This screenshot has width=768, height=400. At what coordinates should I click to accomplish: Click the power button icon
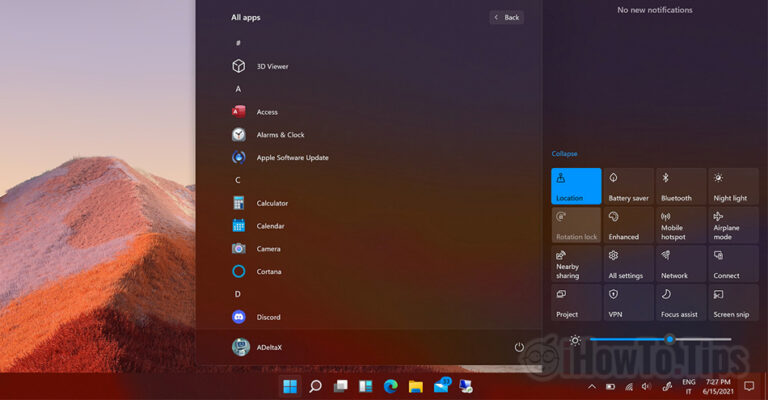pyautogui.click(x=519, y=347)
